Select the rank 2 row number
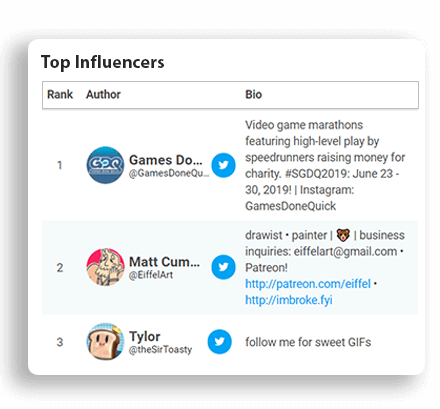The height and width of the screenshot is (409, 440). pos(60,268)
